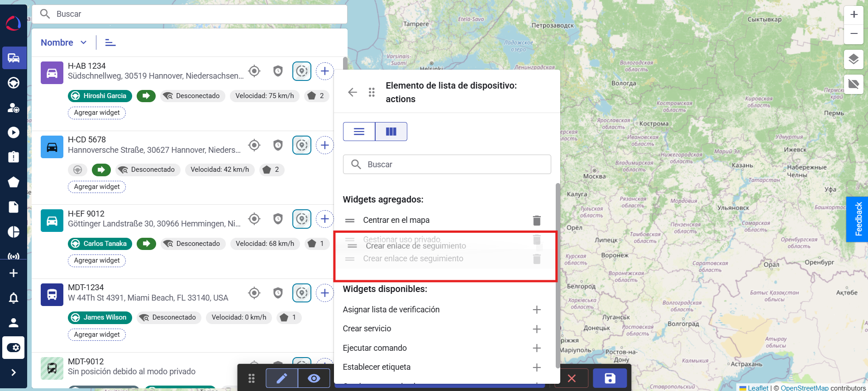Open the toggle settings sidebar icon

coord(14,348)
